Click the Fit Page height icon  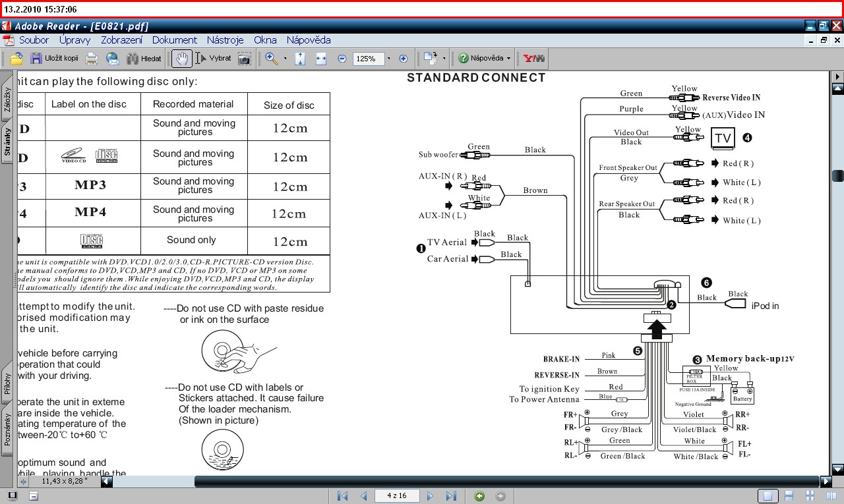pos(300,59)
